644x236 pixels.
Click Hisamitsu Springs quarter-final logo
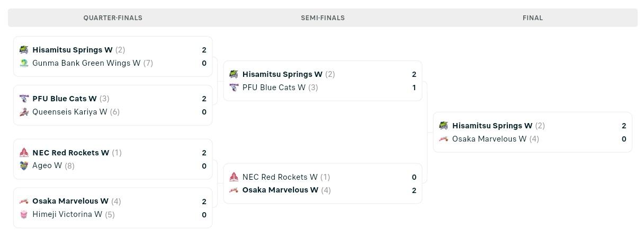point(24,50)
